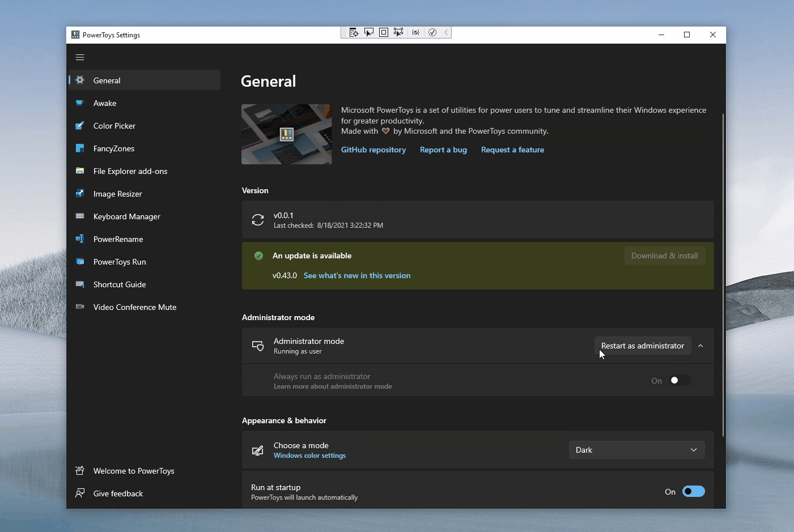This screenshot has height=532, width=794.
Task: Switch to PowerToys Run settings
Action: pyautogui.click(x=145, y=262)
